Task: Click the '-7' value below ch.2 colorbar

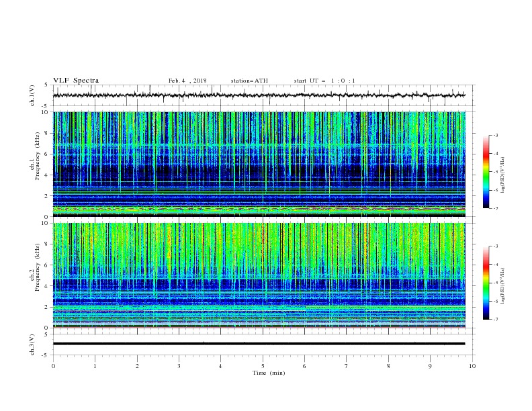Action: click(x=496, y=320)
